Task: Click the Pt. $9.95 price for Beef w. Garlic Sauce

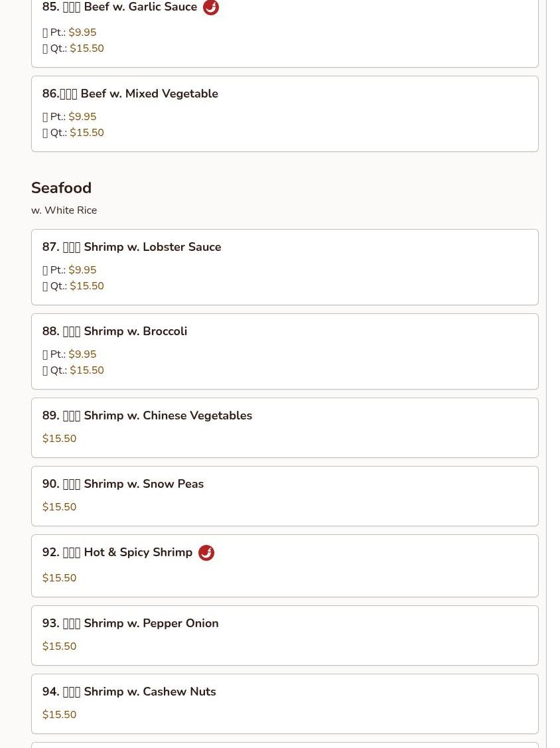Action: [x=82, y=33]
